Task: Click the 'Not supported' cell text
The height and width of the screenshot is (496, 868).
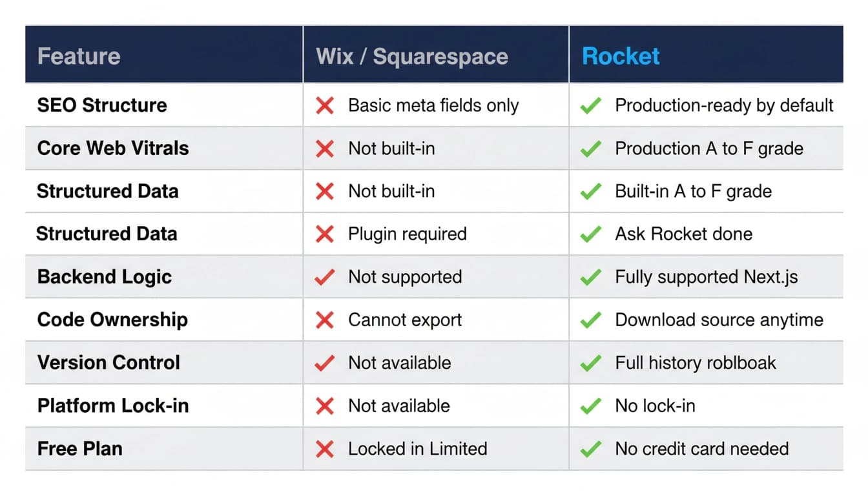Action: [405, 277]
